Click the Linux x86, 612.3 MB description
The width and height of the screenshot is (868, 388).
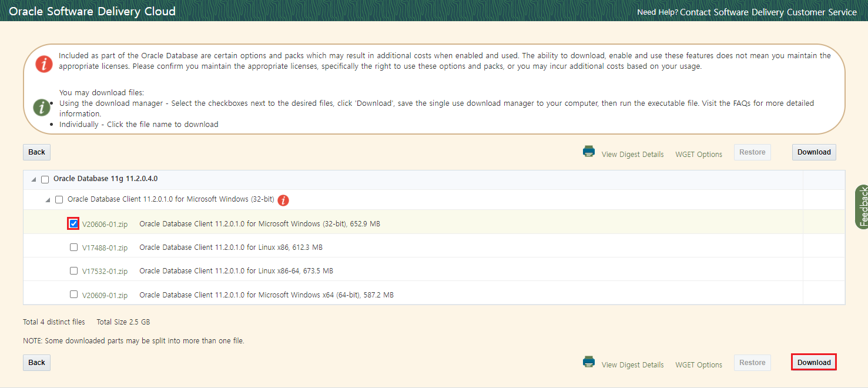(x=231, y=247)
